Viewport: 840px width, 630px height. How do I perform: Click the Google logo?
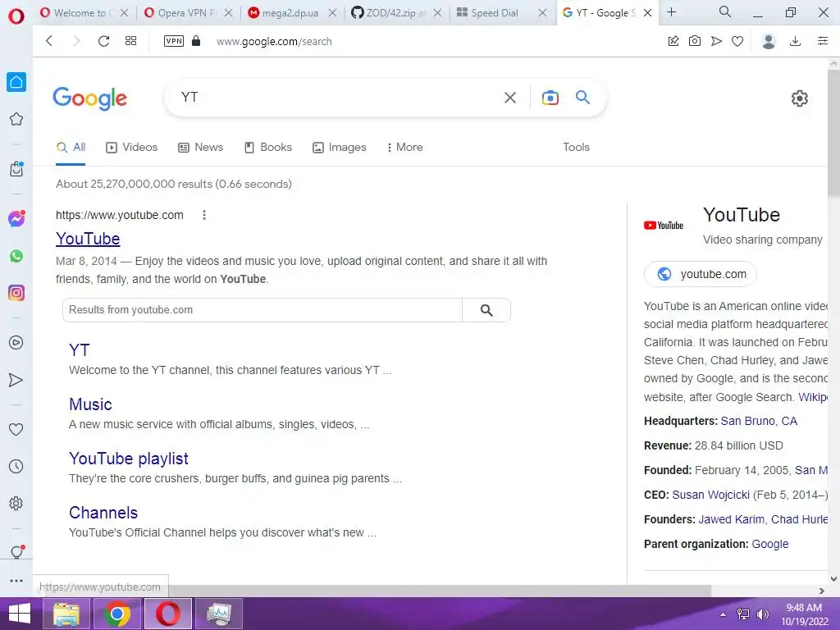pyautogui.click(x=89, y=98)
